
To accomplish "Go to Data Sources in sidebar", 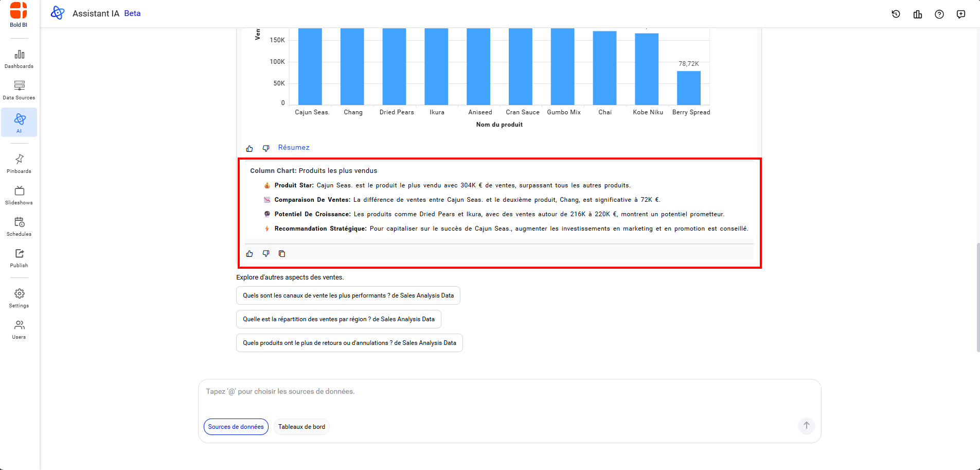I will [19, 90].
